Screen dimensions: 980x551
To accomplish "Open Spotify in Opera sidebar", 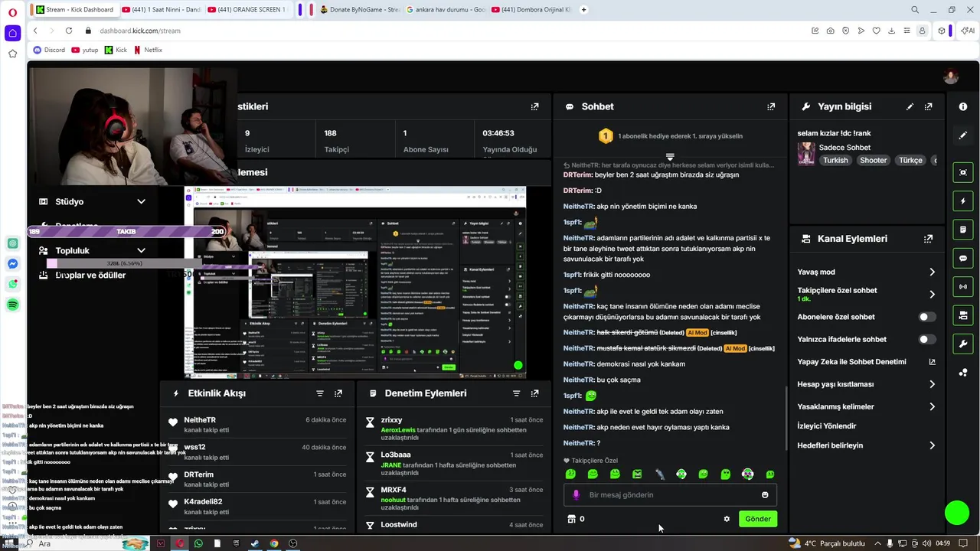I will [13, 305].
